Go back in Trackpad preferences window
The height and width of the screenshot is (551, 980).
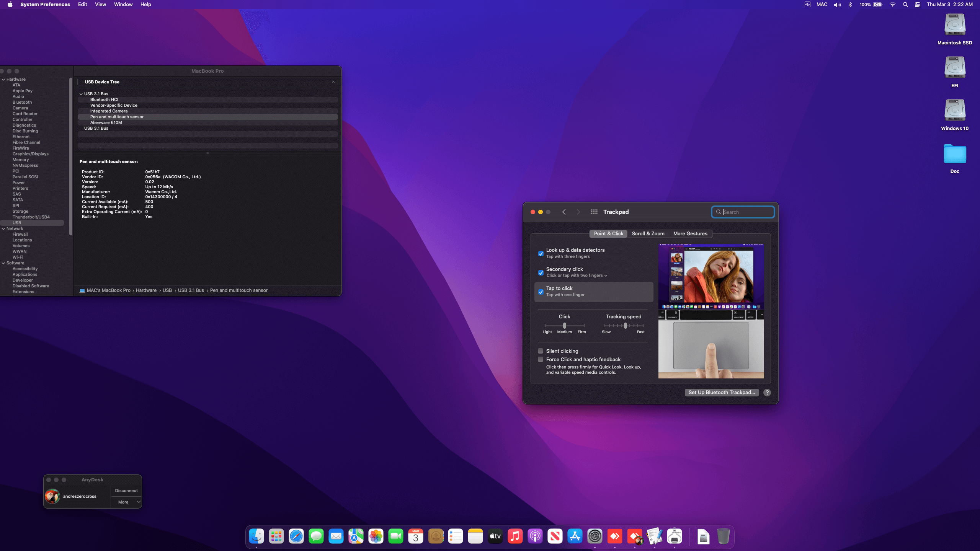(564, 212)
